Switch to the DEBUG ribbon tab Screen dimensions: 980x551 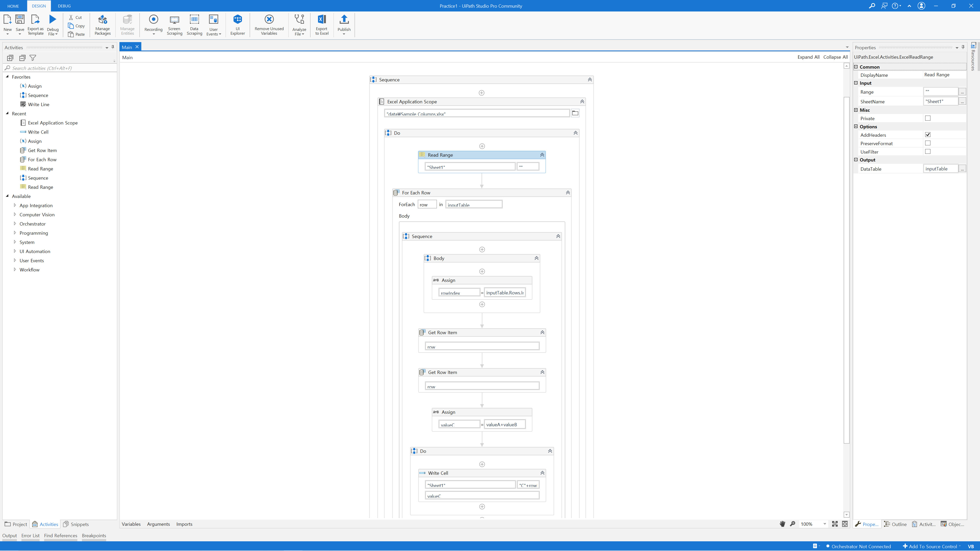64,6
